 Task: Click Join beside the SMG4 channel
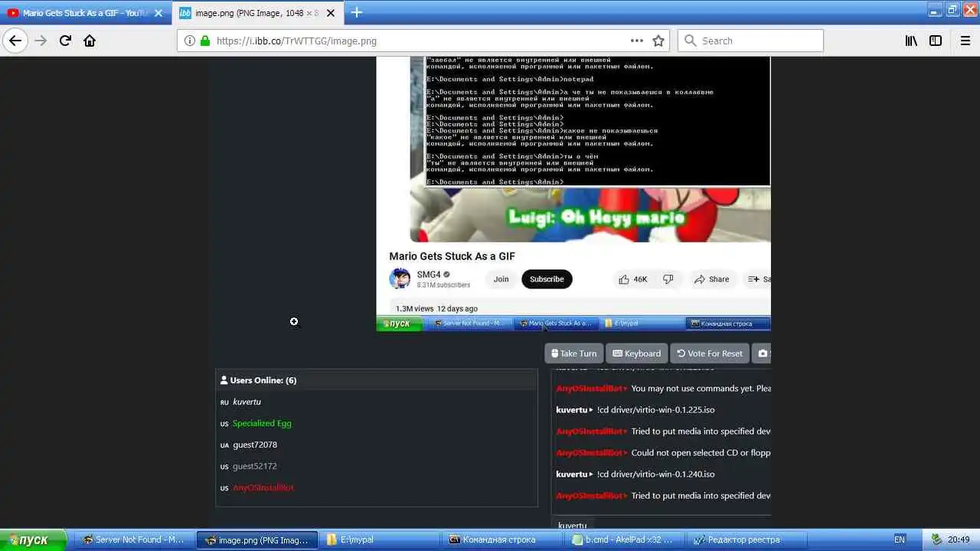click(x=501, y=279)
